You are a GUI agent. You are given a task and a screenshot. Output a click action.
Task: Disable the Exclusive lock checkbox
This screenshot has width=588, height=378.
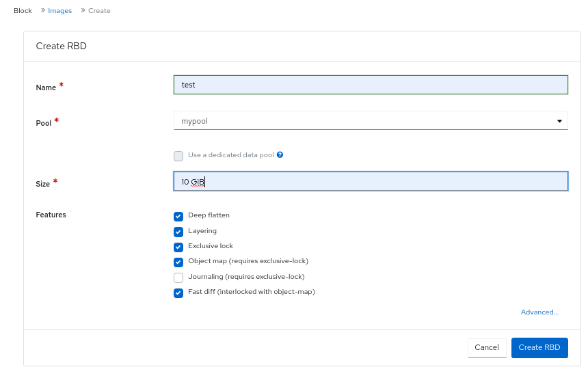(x=178, y=247)
